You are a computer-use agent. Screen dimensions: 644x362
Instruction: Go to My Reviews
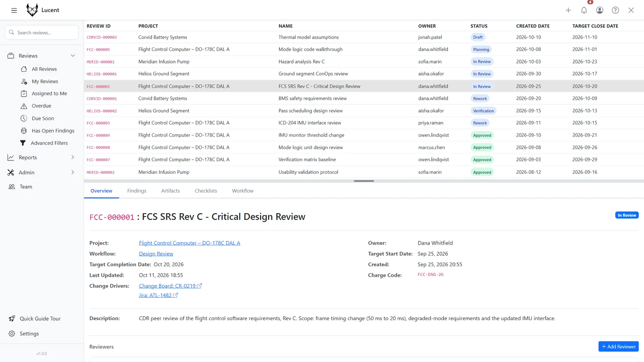tap(45, 82)
